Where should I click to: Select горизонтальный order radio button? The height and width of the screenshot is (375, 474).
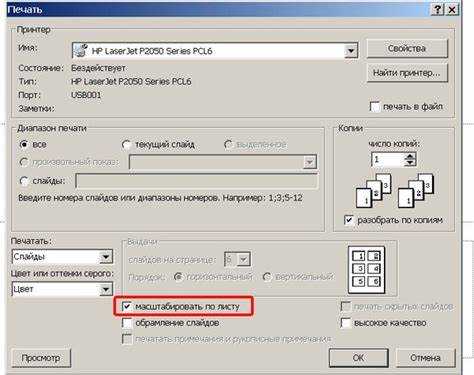tap(178, 277)
